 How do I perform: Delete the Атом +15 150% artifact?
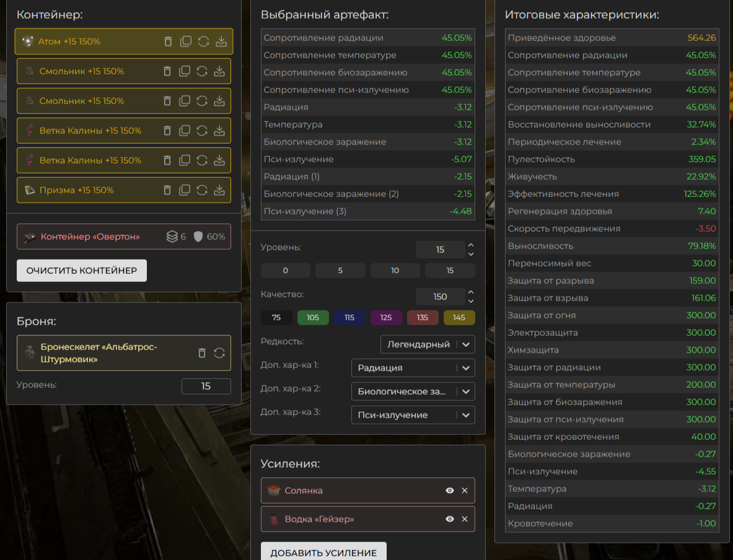[169, 42]
